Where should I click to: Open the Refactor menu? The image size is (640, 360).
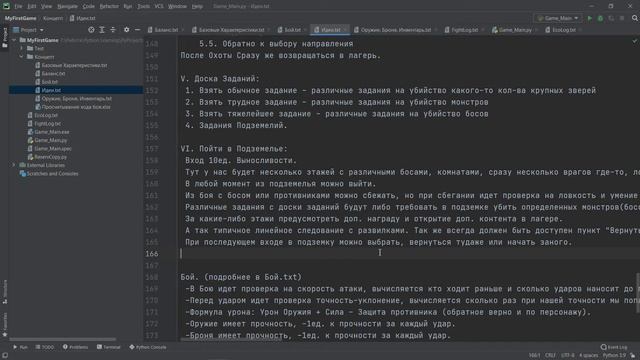(109, 6)
